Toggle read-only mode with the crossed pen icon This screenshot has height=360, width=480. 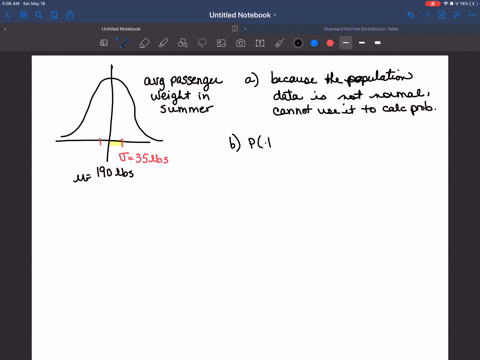[457, 15]
